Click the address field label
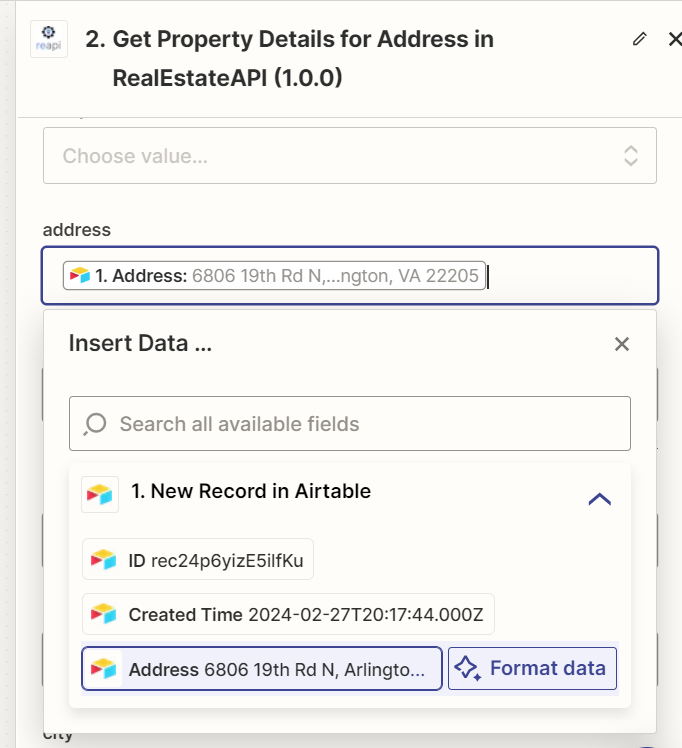 coord(77,229)
